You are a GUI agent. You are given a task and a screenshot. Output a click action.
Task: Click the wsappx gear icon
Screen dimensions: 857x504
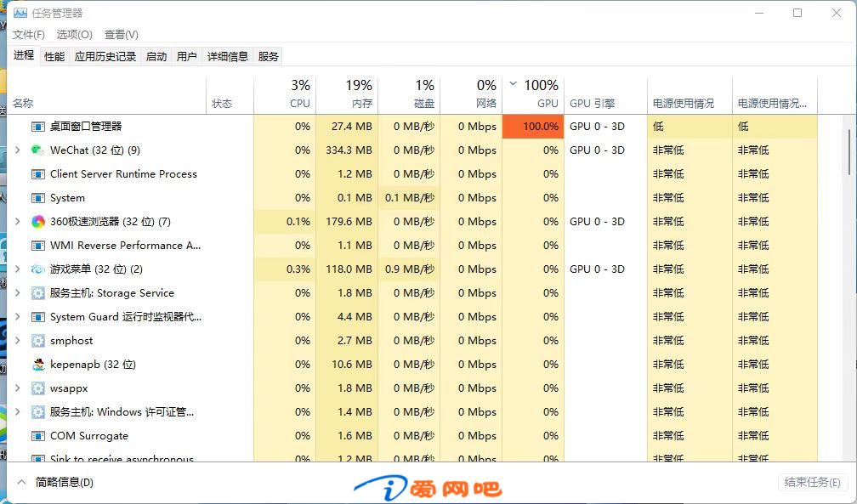(37, 388)
